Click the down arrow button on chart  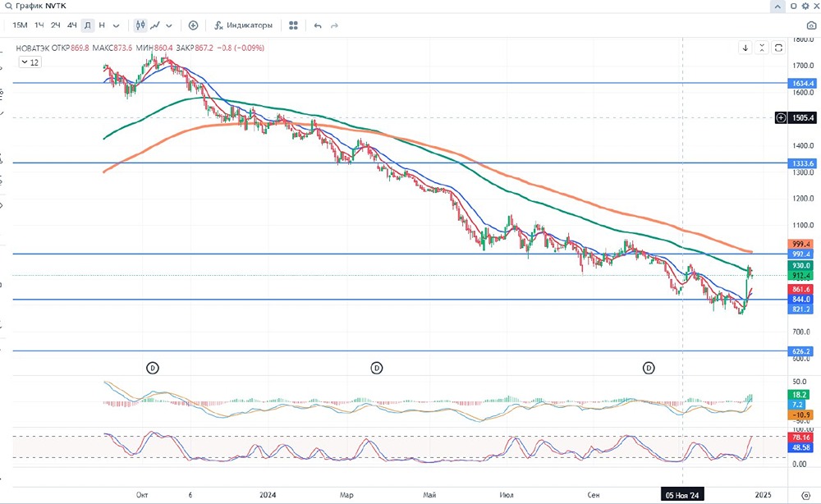745,48
